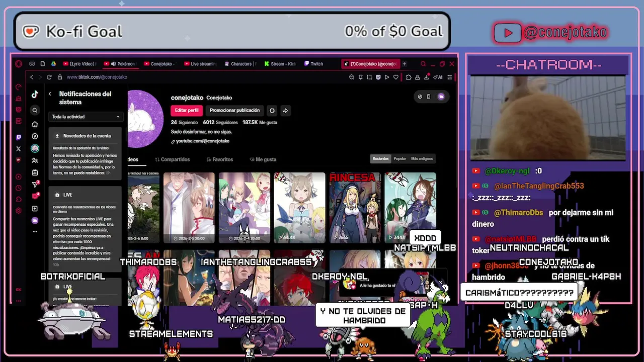Open the browser AI button
Screen dimensions: 644x362
pos(438,77)
